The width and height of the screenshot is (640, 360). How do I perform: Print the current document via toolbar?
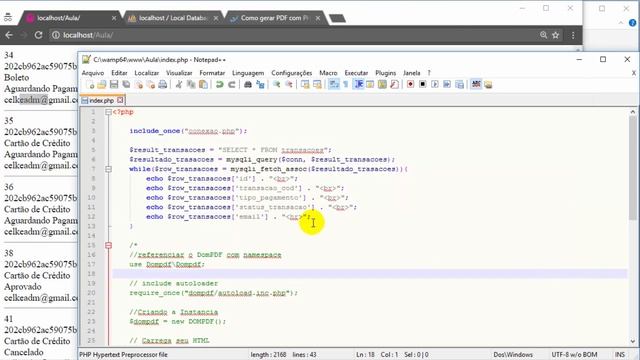pyautogui.click(x=162, y=84)
